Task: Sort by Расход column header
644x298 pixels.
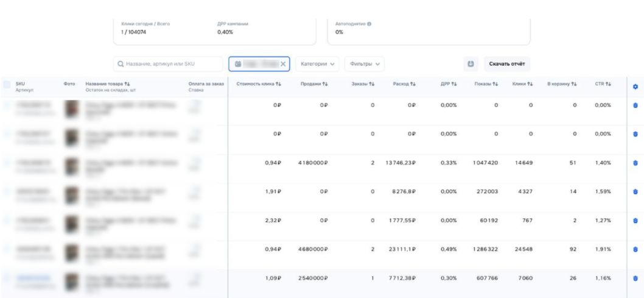Action: 404,84
